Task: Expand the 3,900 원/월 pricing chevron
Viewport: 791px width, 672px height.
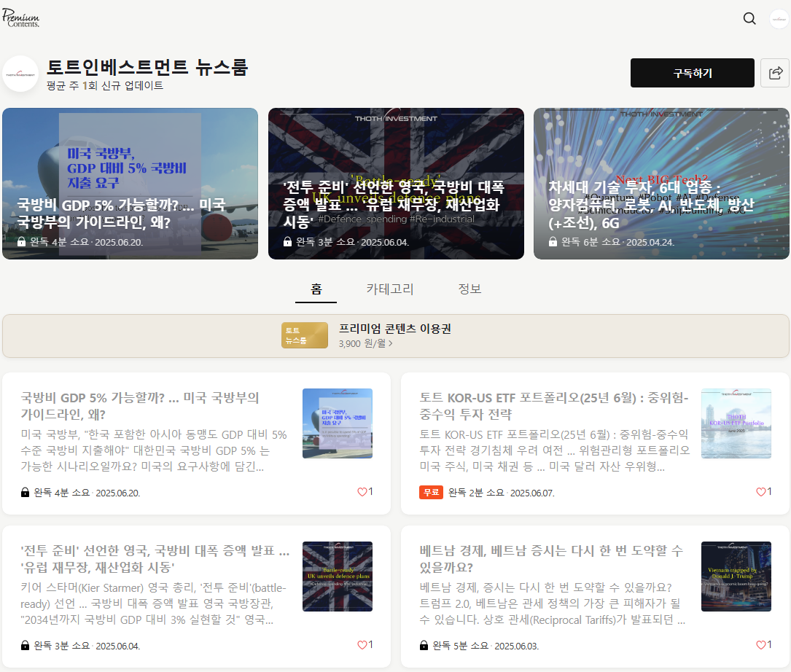Action: click(391, 343)
